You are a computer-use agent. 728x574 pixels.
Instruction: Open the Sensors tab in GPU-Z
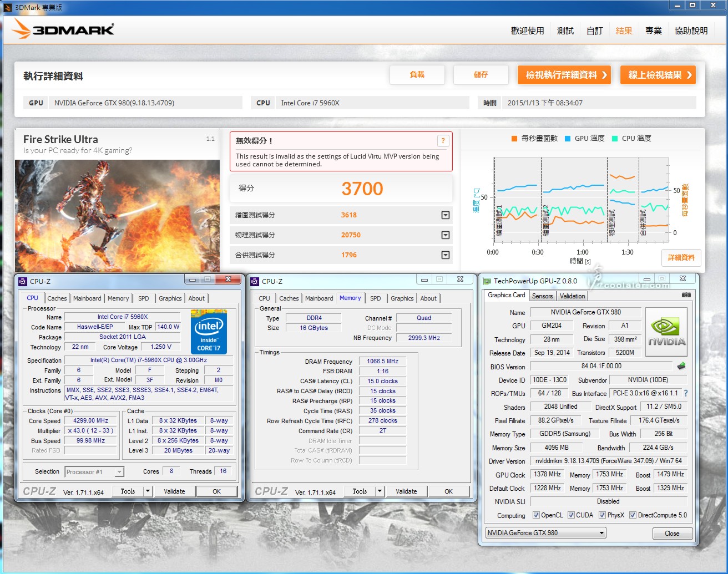[542, 296]
